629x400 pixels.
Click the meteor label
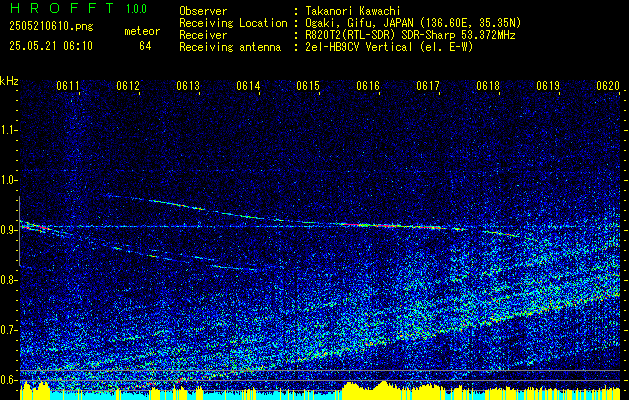pos(142,31)
